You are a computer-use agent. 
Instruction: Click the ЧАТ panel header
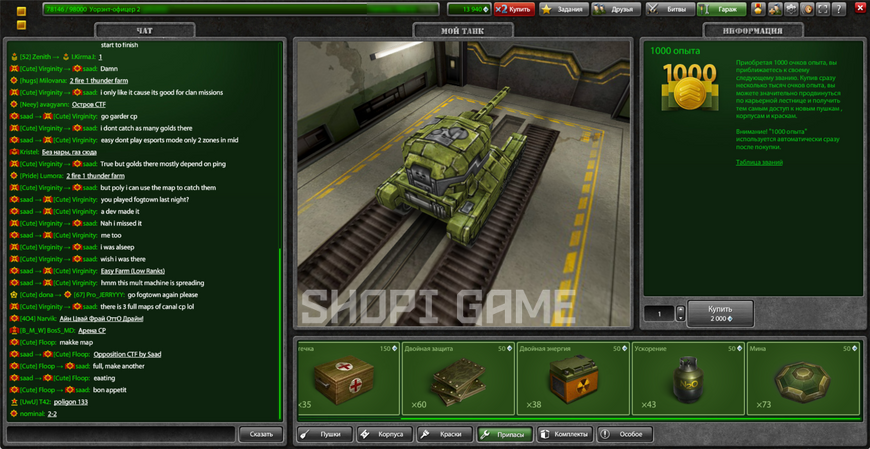(145, 31)
